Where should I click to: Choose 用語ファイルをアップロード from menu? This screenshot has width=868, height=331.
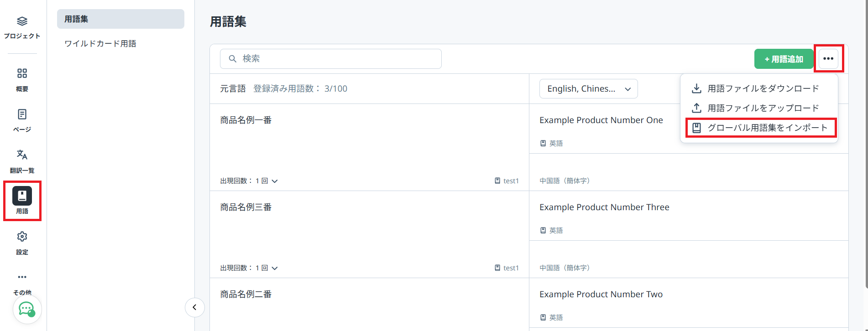pyautogui.click(x=763, y=108)
